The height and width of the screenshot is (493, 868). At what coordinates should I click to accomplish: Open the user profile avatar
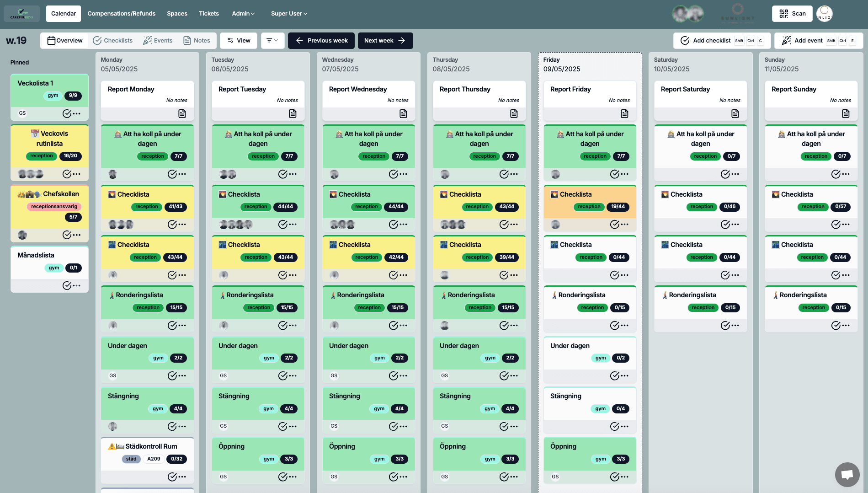pyautogui.click(x=825, y=14)
